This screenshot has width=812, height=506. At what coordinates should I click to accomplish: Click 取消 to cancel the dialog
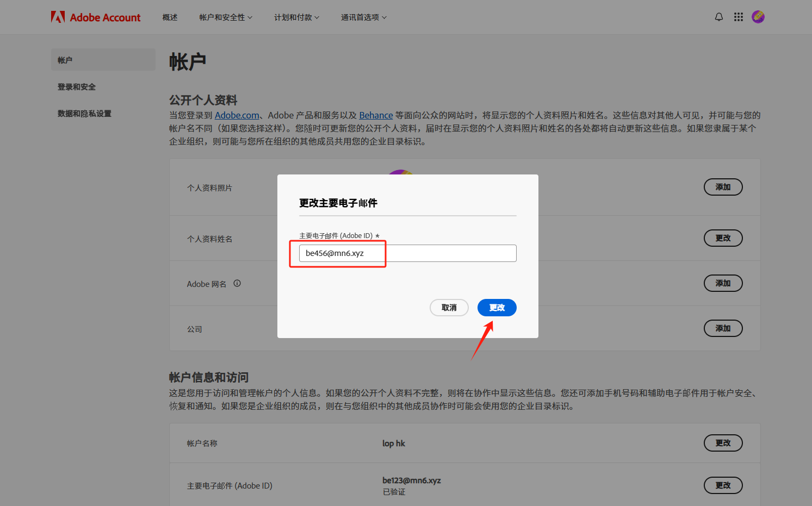449,308
